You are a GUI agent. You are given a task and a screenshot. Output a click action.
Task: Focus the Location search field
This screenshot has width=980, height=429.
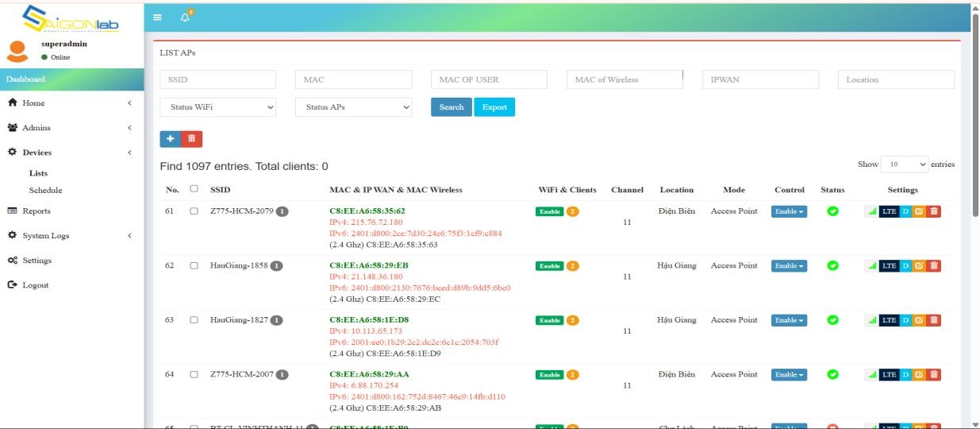896,79
